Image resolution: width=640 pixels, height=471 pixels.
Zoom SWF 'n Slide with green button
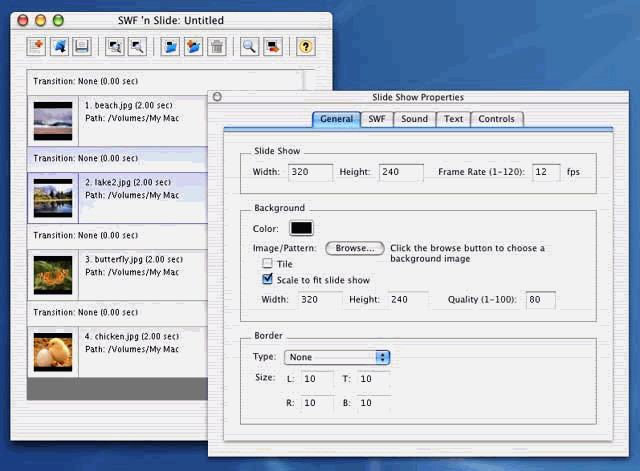(x=58, y=20)
